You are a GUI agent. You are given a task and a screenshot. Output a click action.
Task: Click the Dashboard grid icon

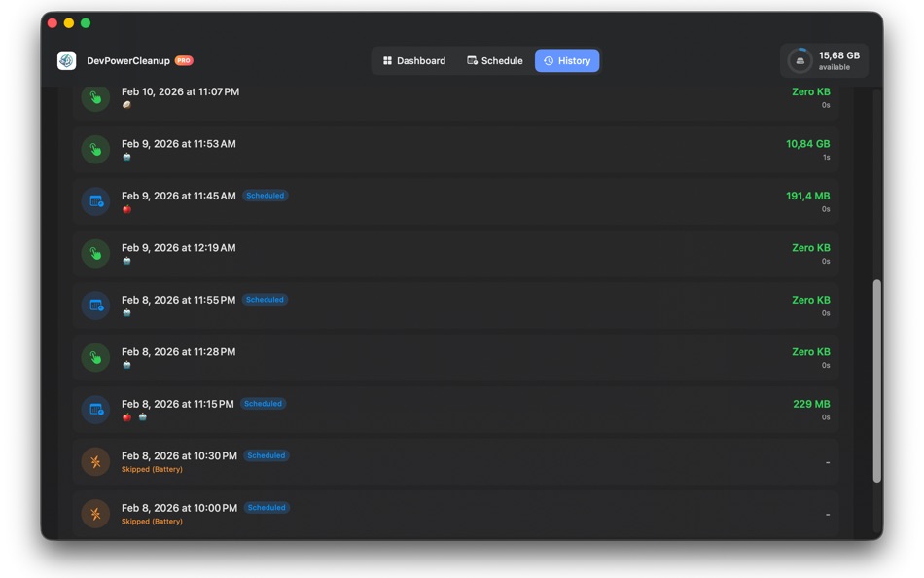click(x=389, y=60)
